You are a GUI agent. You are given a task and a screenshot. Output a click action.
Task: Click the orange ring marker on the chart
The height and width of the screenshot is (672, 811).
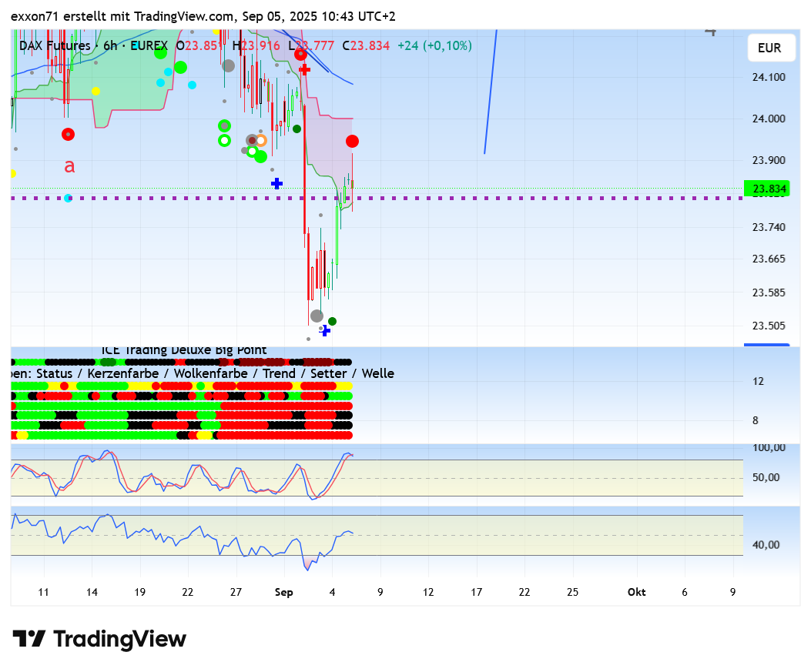point(261,140)
